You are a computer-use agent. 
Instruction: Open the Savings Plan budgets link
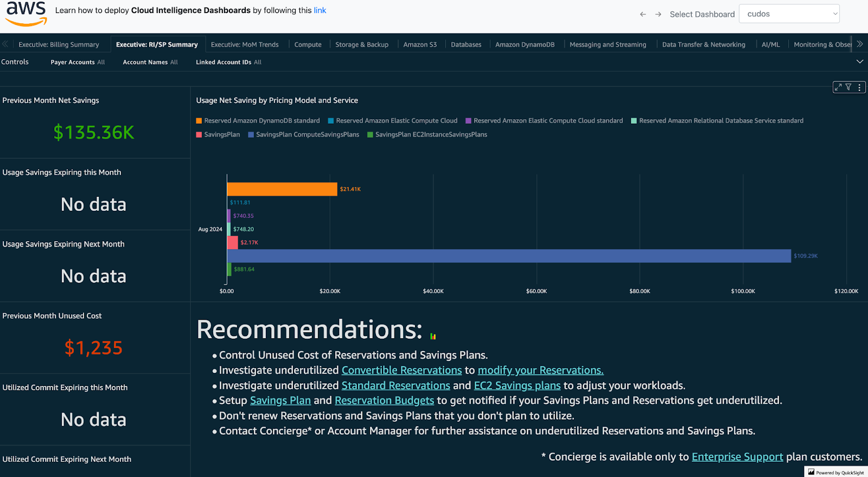click(280, 401)
